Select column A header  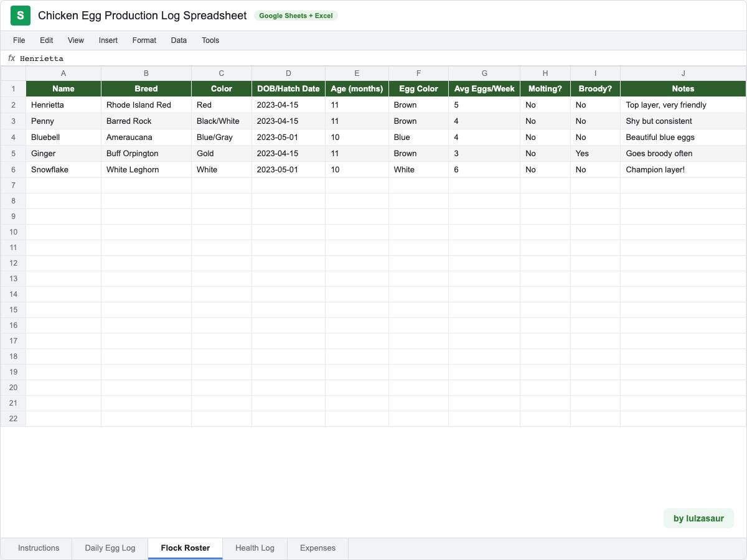(x=63, y=73)
